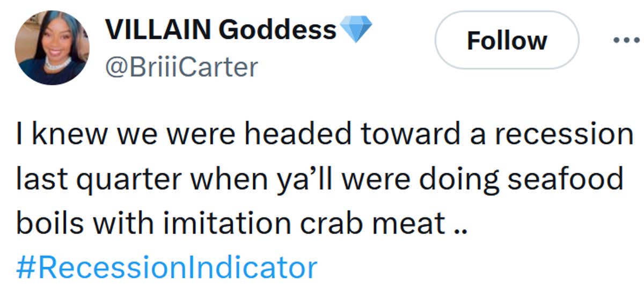The height and width of the screenshot is (299, 644).
Task: Open the @BriiiCarter handle link
Action: pyautogui.click(x=182, y=68)
